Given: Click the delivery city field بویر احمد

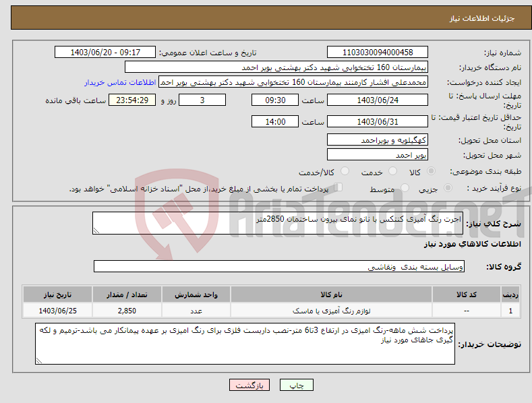Looking at the screenshot, I should pos(378,155).
